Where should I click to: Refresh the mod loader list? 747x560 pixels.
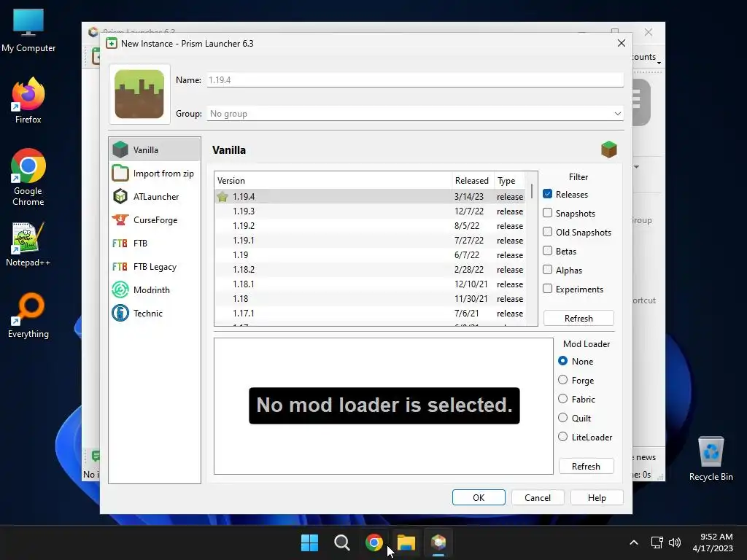pos(586,466)
